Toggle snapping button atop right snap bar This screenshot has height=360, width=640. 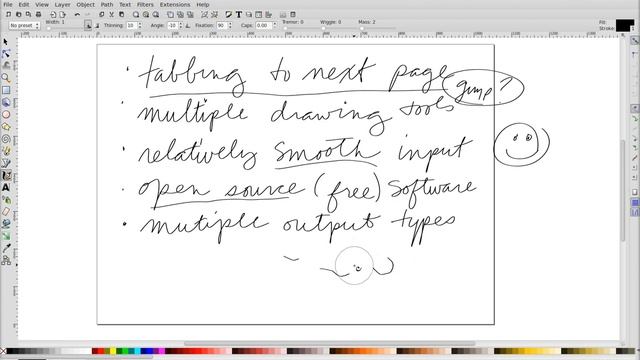click(x=635, y=40)
